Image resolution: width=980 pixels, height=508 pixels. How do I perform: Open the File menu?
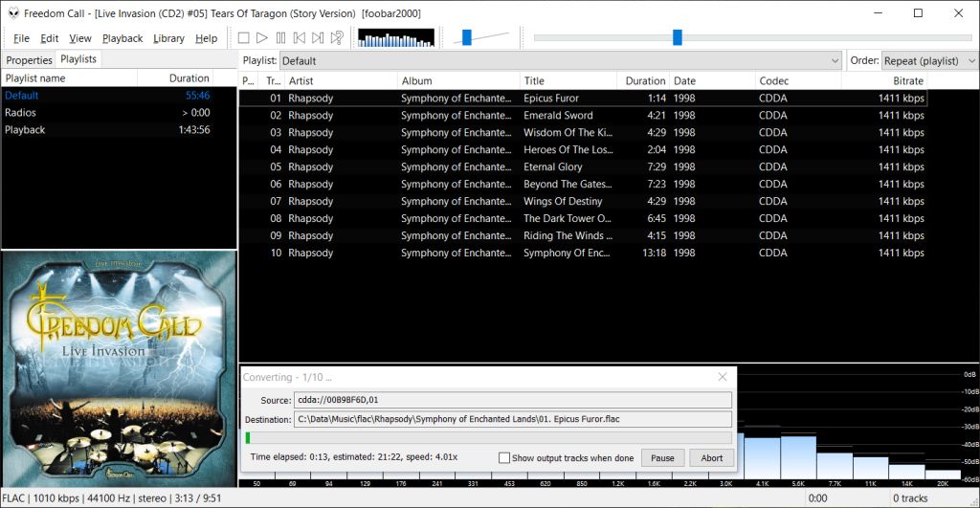21,38
